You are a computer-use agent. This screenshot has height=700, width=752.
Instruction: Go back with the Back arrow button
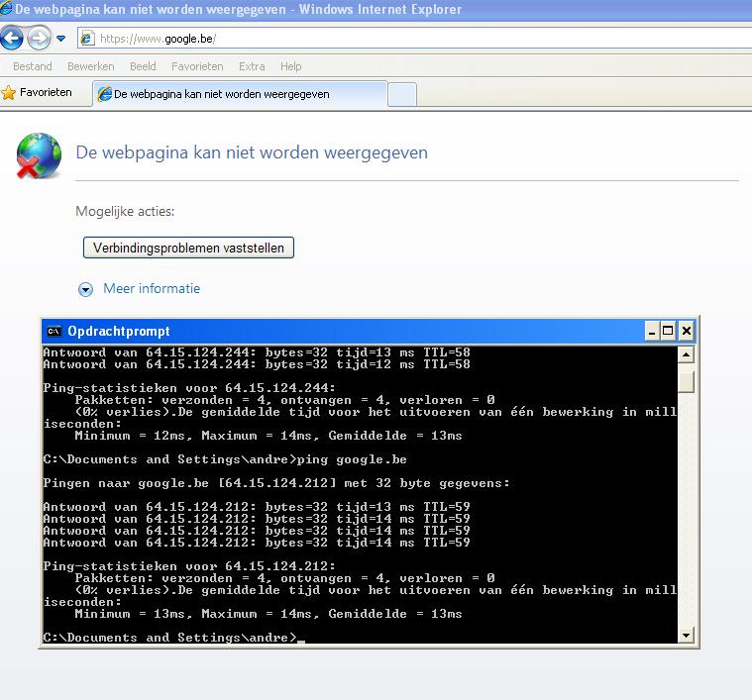(x=12, y=38)
